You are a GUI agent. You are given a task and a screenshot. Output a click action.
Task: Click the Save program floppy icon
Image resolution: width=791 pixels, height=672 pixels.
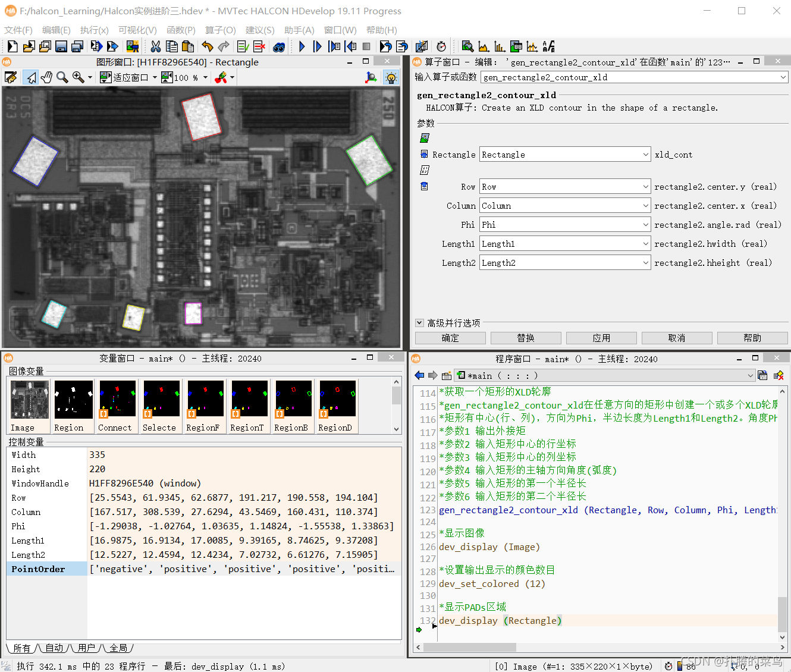pyautogui.click(x=61, y=46)
